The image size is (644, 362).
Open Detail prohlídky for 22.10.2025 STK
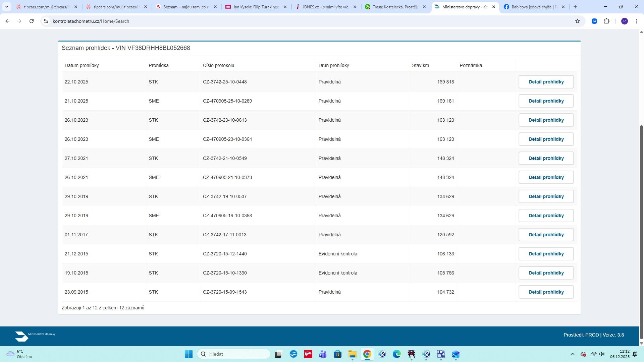546,82
